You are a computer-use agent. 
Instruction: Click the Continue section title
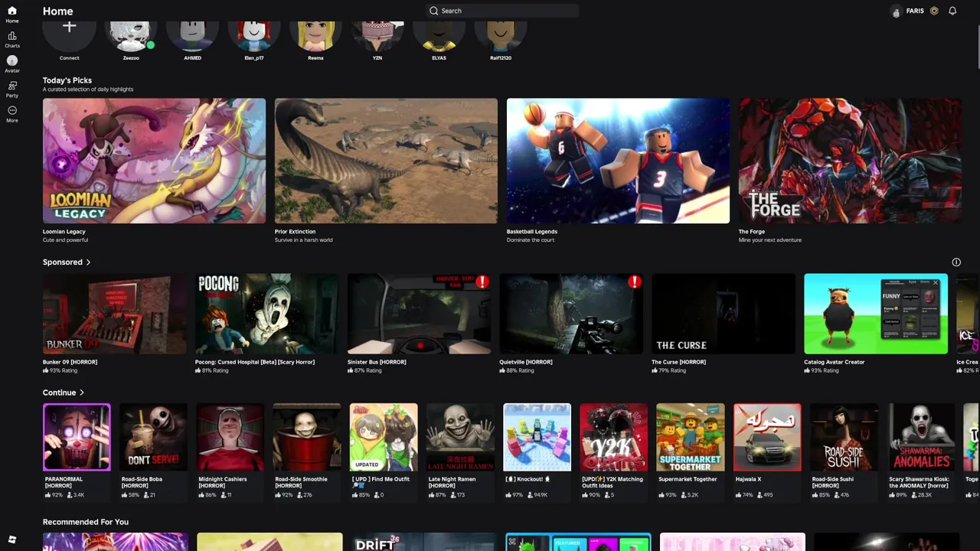point(60,393)
